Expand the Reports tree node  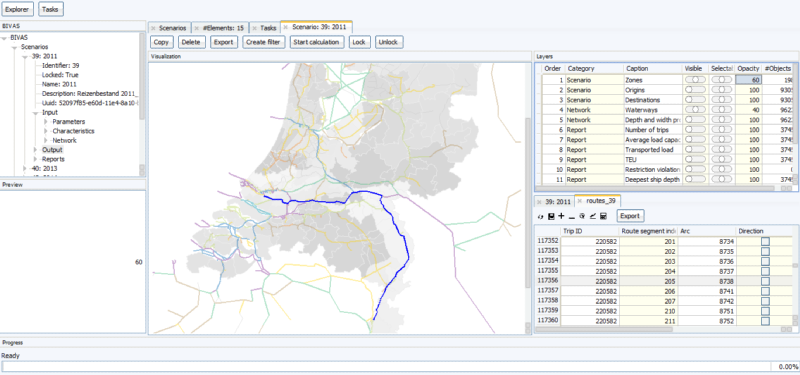click(x=36, y=159)
